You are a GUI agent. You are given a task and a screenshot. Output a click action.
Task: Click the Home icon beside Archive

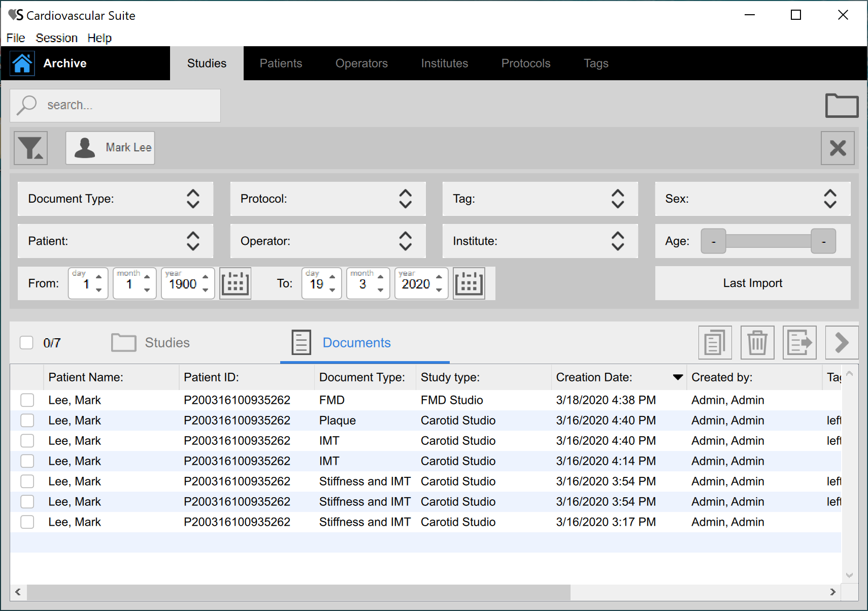click(22, 63)
